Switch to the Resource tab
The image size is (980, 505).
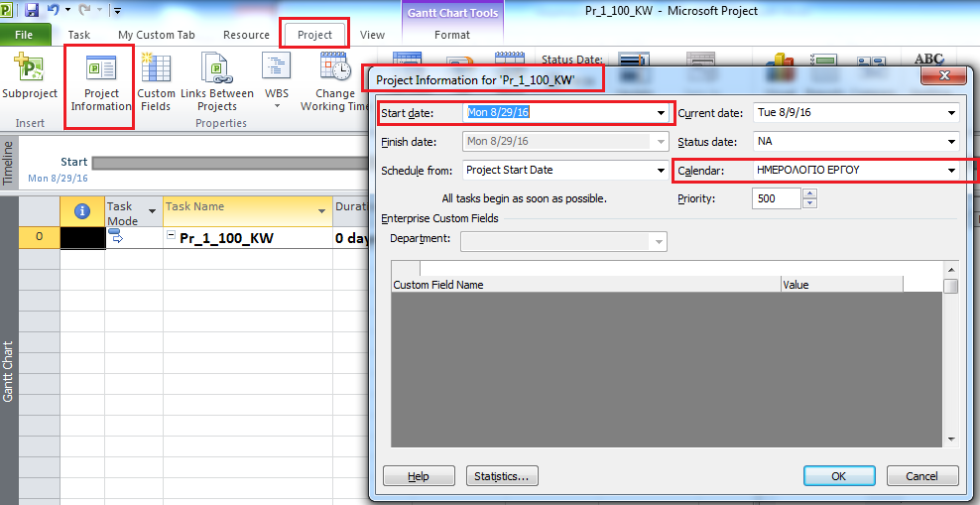(246, 35)
